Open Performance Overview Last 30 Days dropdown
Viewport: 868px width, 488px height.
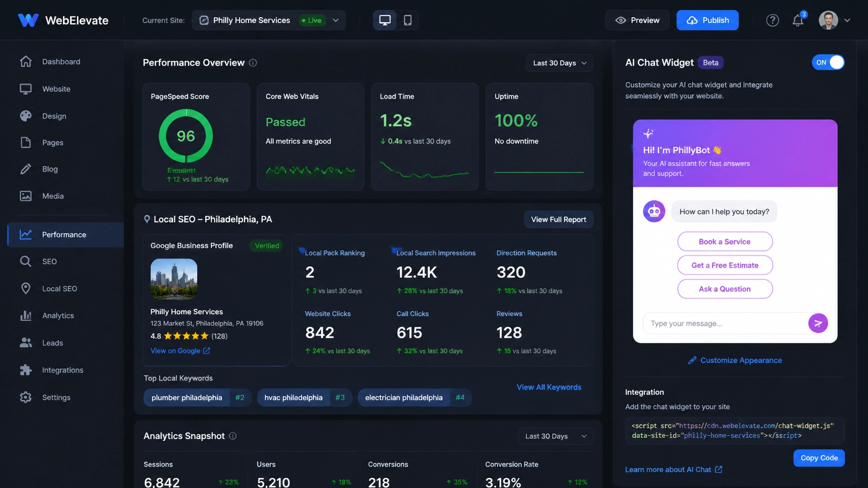559,63
